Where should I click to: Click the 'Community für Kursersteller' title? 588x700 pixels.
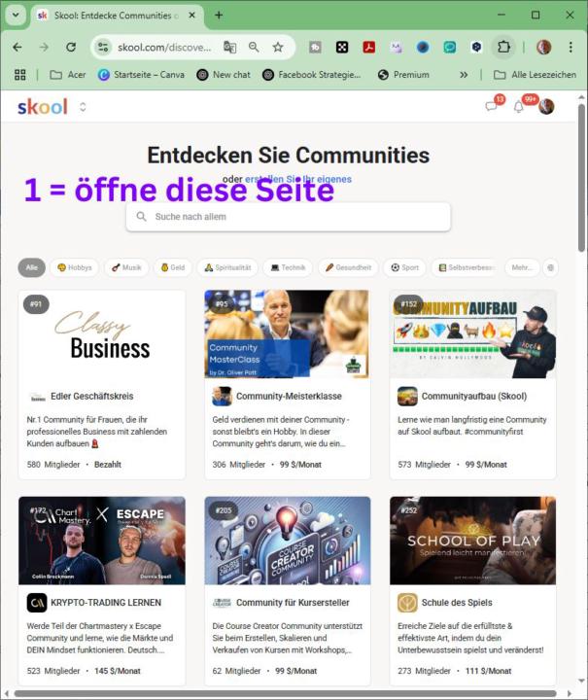[293, 602]
